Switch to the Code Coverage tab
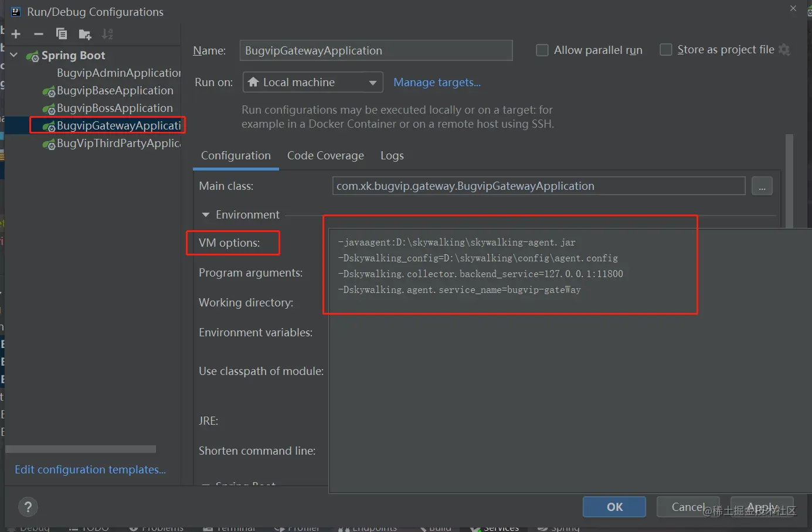This screenshot has height=532, width=812. click(325, 156)
